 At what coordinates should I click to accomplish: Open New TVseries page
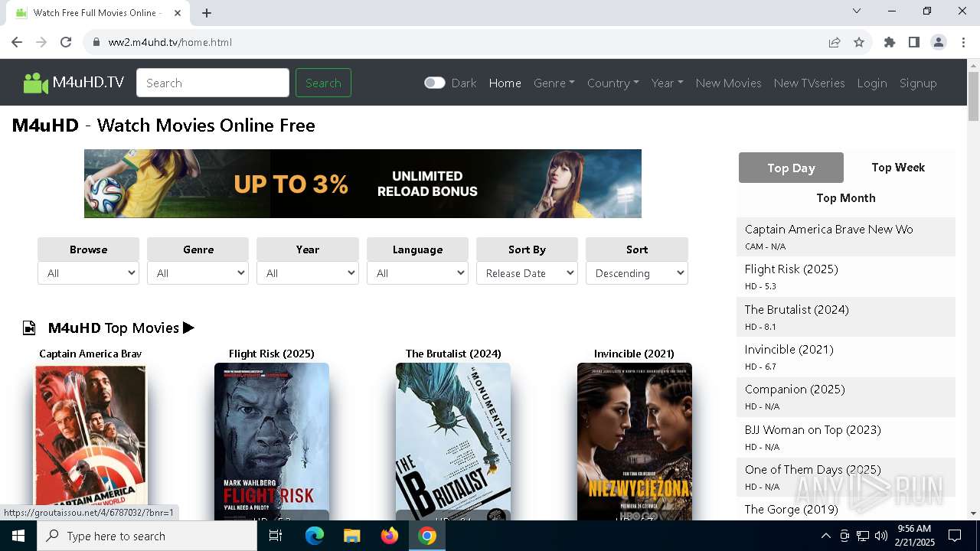809,83
